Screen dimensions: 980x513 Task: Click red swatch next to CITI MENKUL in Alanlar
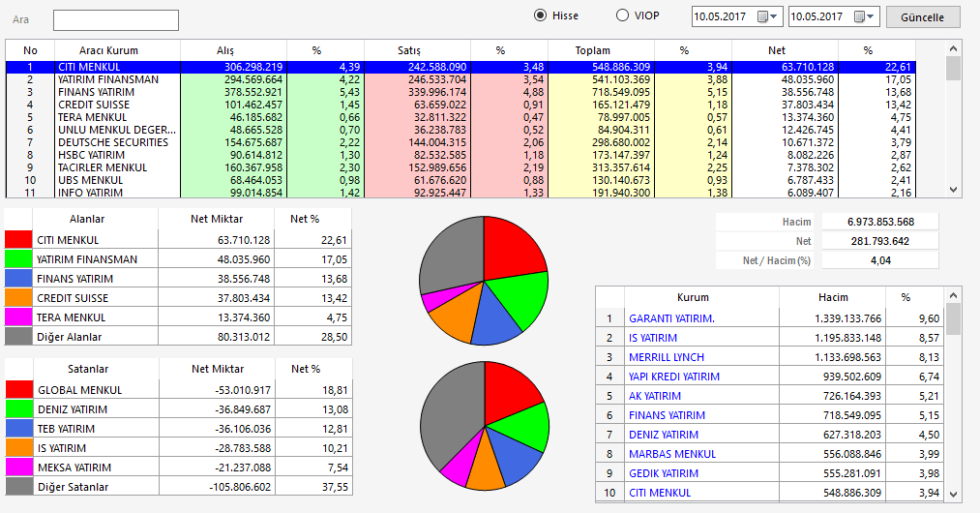point(18,240)
